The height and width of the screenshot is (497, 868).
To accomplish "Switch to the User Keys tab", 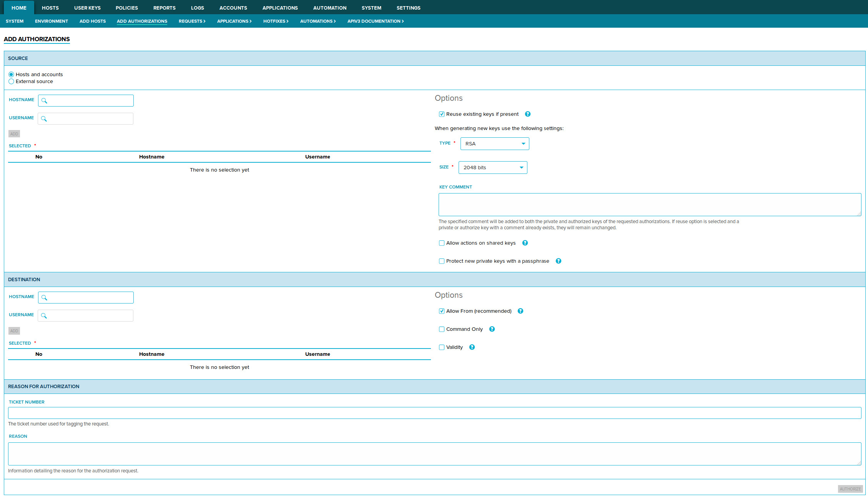I will pyautogui.click(x=87, y=8).
